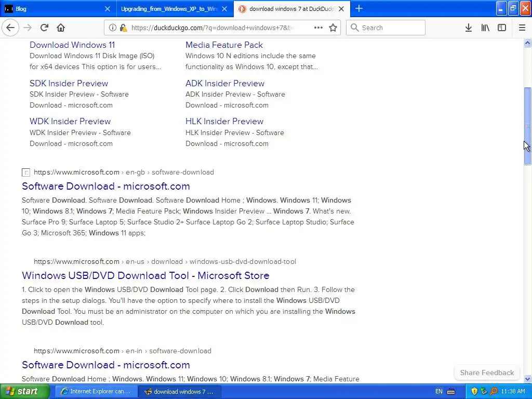Open the Firefox home page
Image resolution: width=532 pixels, height=399 pixels.
(x=61, y=28)
